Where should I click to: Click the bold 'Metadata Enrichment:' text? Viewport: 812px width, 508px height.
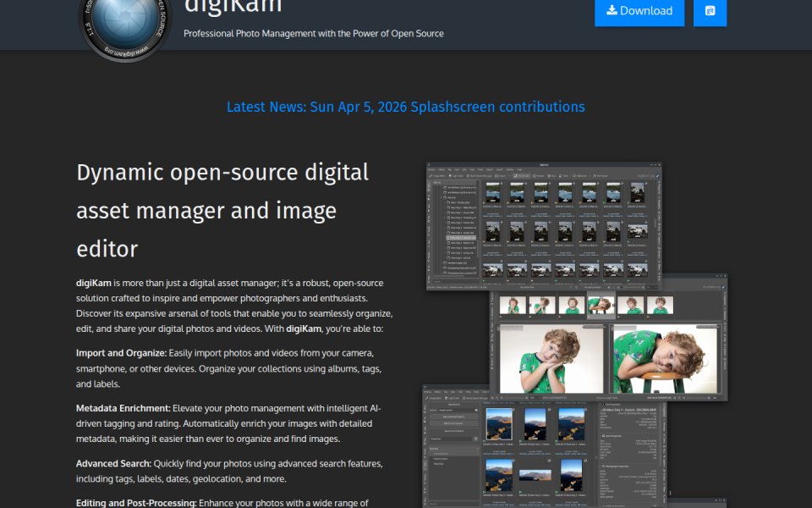tap(123, 408)
